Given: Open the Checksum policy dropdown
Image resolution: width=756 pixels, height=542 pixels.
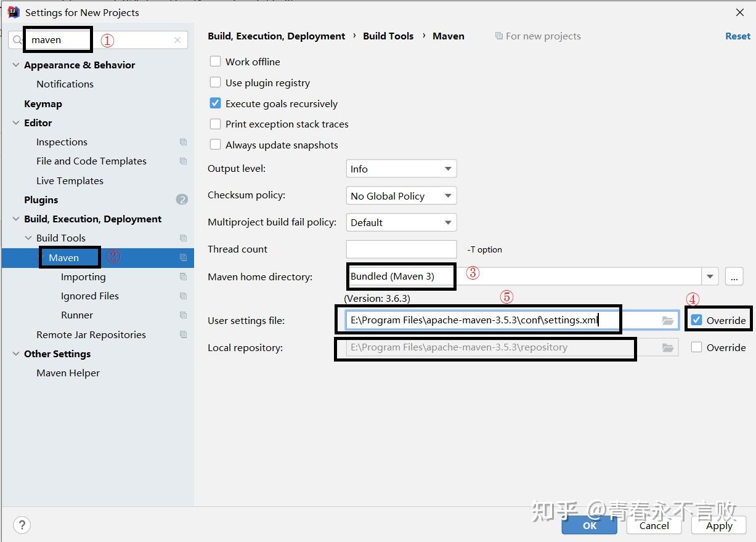Looking at the screenshot, I should tap(401, 196).
